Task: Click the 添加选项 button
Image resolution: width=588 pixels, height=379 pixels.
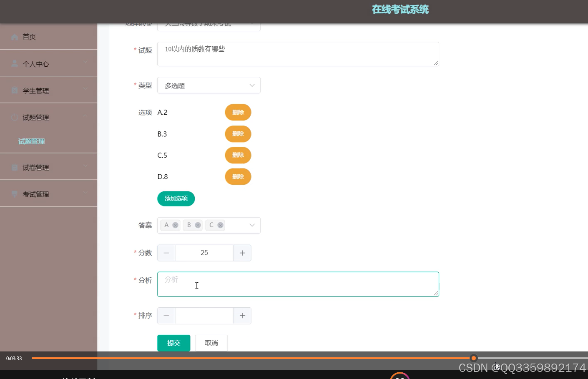Action: point(176,198)
